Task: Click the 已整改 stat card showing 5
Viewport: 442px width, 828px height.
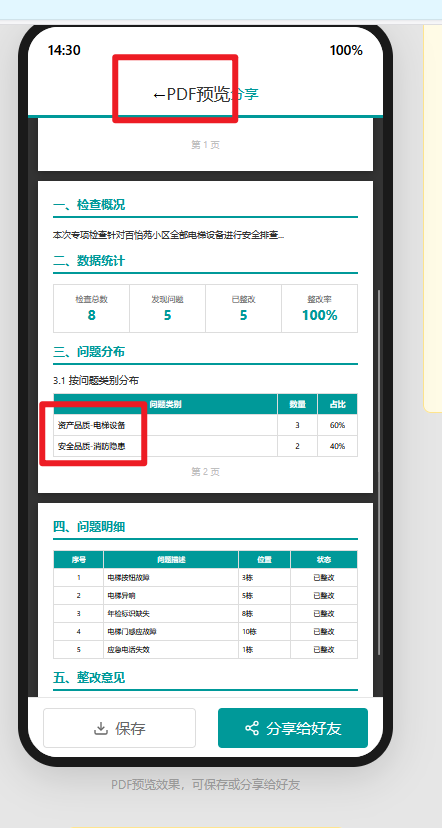Action: pos(243,308)
